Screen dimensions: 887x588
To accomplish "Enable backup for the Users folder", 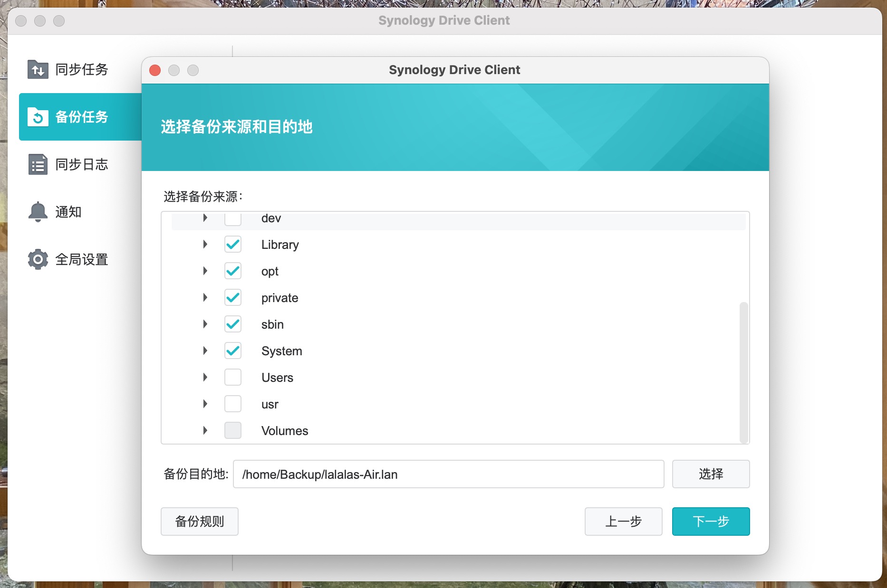I will point(233,377).
